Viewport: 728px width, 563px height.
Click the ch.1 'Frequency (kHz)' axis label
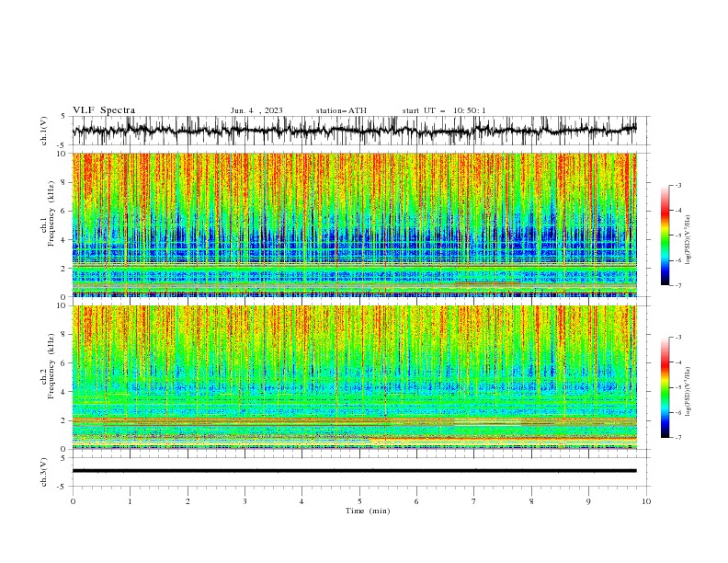51,213
